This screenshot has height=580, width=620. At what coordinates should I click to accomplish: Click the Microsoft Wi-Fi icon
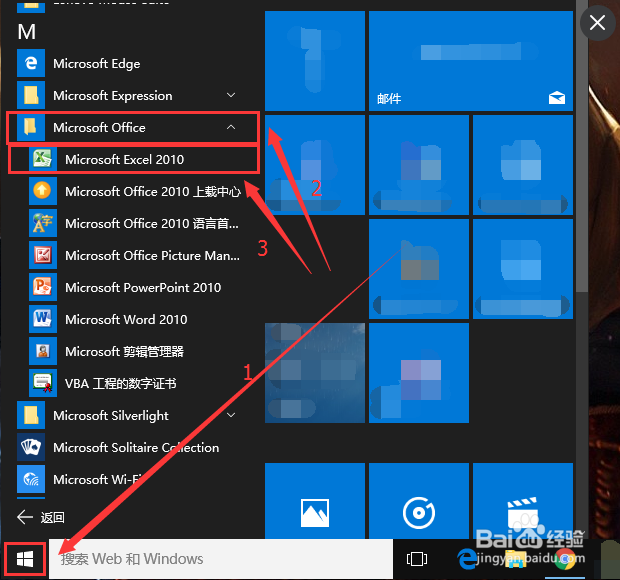tap(31, 479)
